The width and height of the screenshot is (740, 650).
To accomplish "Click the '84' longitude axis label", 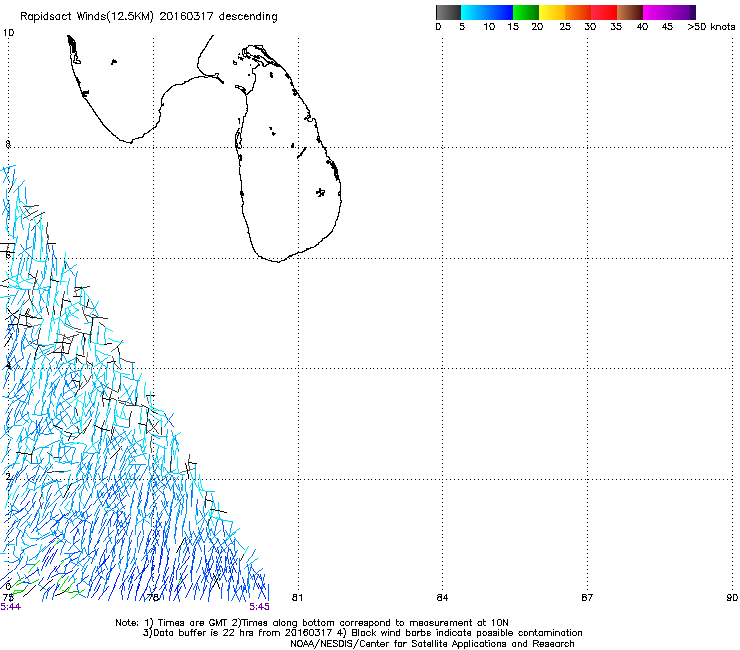I will [442, 598].
